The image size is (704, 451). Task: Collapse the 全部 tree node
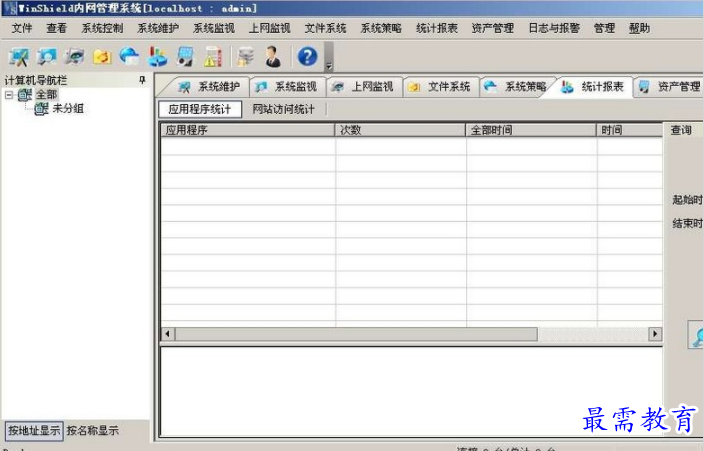(9, 95)
